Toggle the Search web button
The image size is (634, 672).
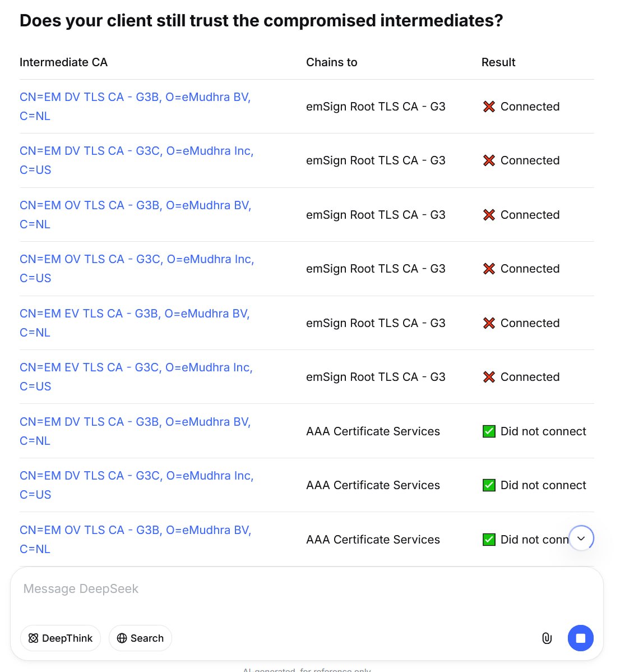(140, 638)
